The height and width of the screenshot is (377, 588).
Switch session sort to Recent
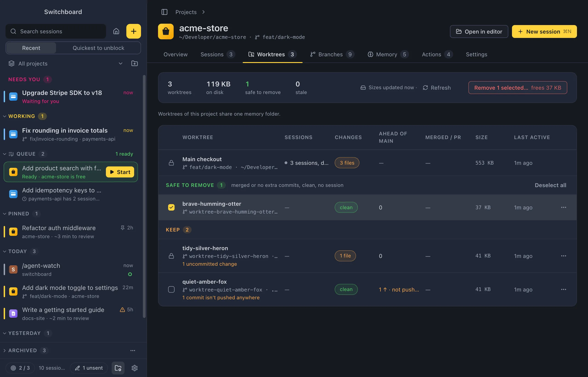31,48
